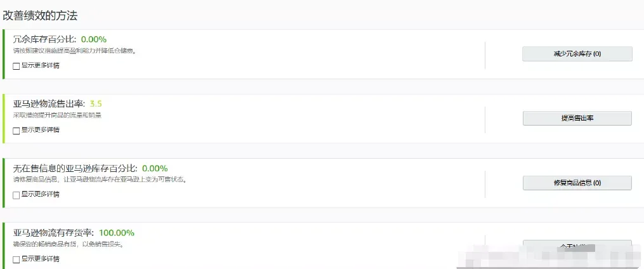Click 0.00% next to 无在售信息的亚马逊库存百分比

click(155, 168)
